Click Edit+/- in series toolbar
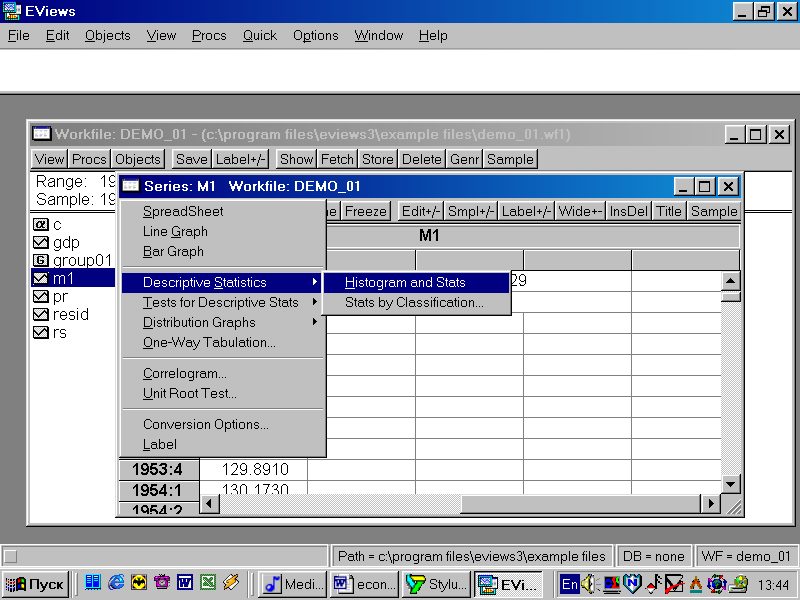 pyautogui.click(x=420, y=211)
